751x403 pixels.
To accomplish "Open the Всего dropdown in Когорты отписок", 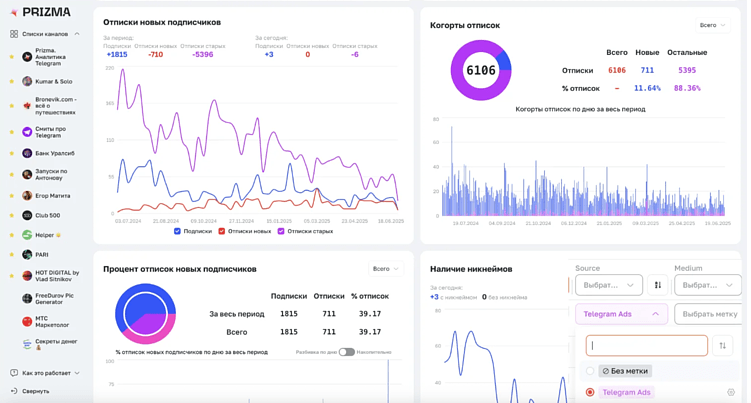I will (x=713, y=25).
